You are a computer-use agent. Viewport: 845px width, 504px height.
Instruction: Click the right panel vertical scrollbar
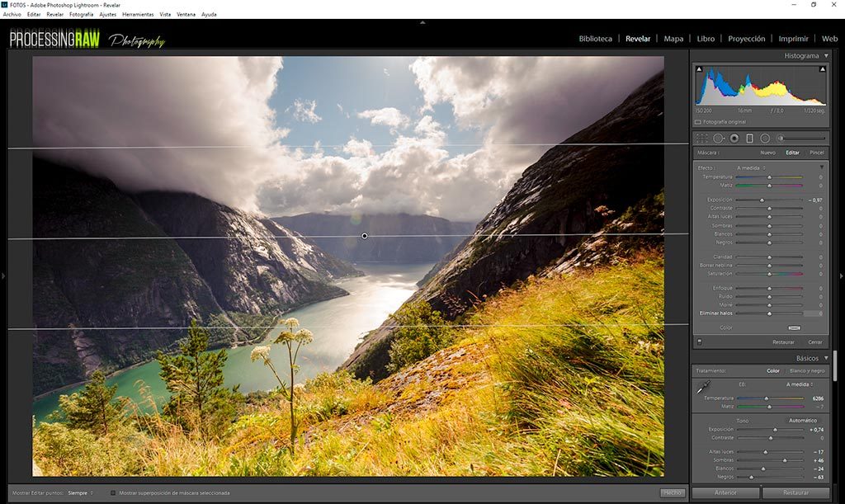834,365
